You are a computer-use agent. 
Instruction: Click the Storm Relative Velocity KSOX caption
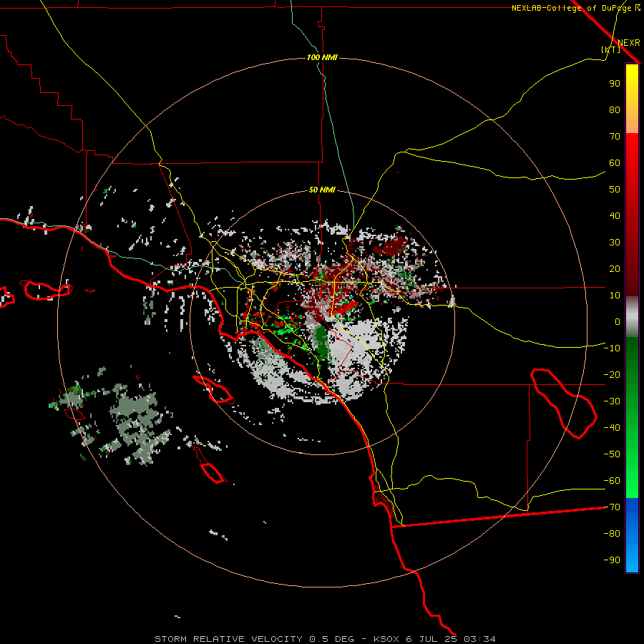click(x=325, y=639)
